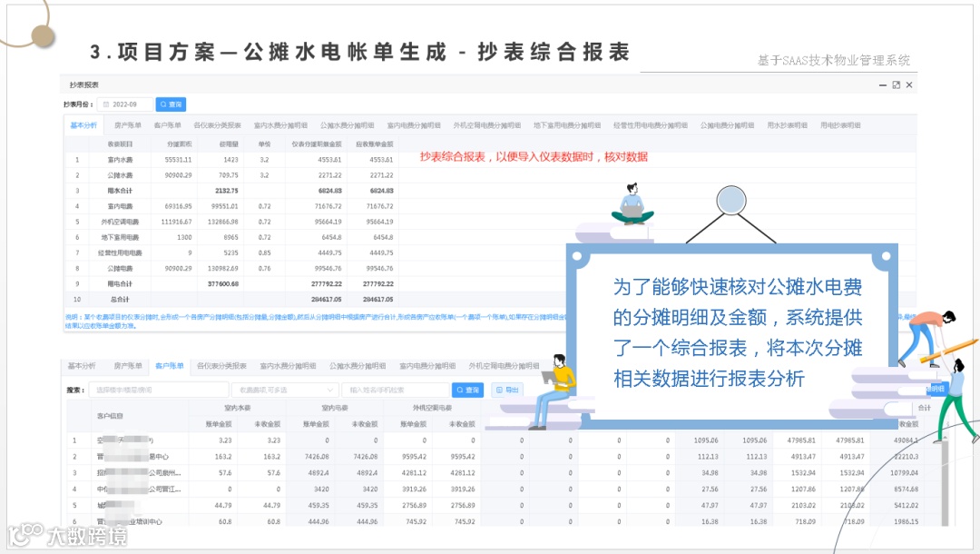This screenshot has height=554, width=980.
Task: Click the 地下室用电费 row
Action: click(232, 238)
